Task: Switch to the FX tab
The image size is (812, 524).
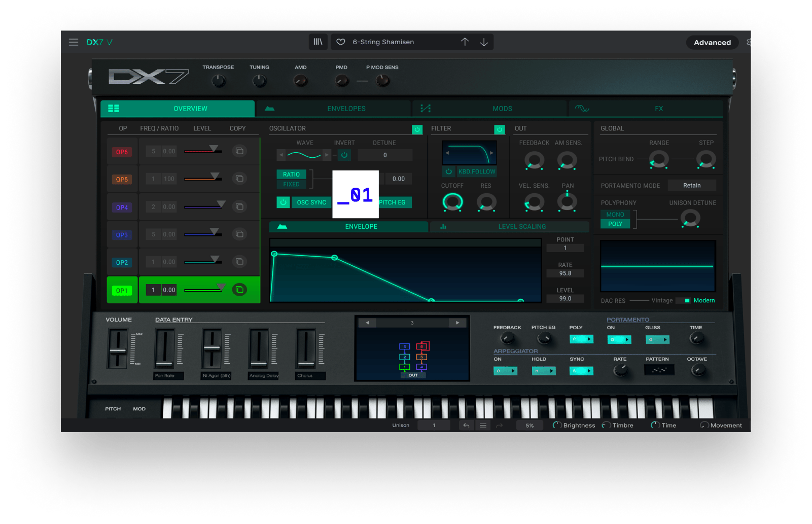Action: click(646, 109)
